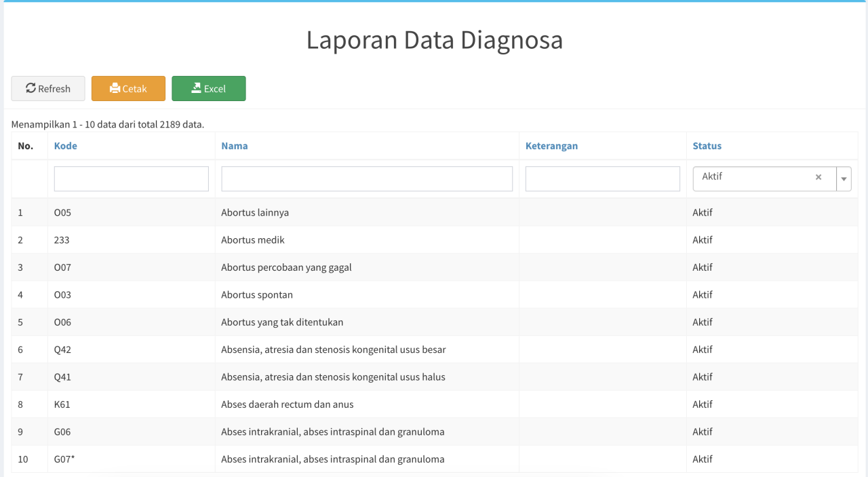Select code cell O06
This screenshot has height=477, width=868.
point(62,322)
